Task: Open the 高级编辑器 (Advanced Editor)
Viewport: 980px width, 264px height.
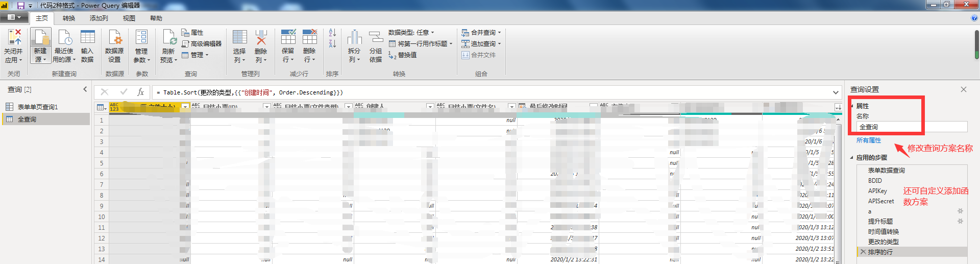Action: [202, 44]
